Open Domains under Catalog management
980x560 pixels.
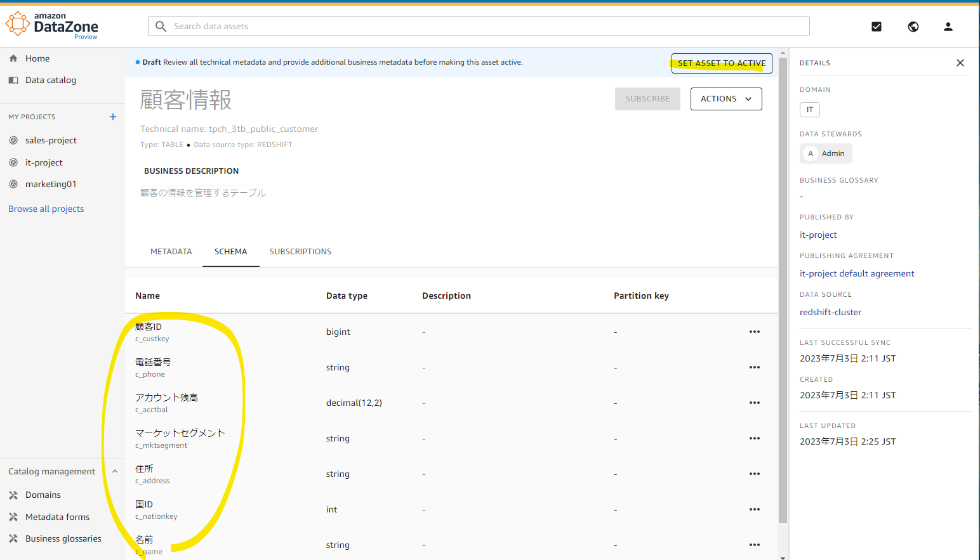click(x=43, y=495)
